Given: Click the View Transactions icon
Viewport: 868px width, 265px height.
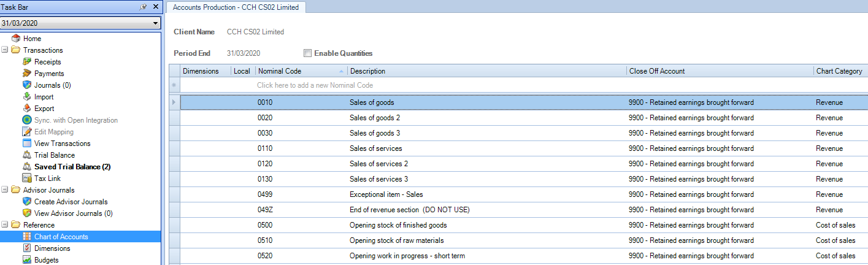Looking at the screenshot, I should click(x=27, y=144).
